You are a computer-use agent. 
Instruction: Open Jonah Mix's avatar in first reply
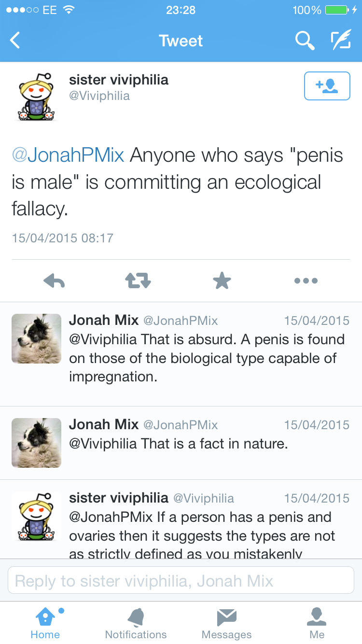(36, 338)
